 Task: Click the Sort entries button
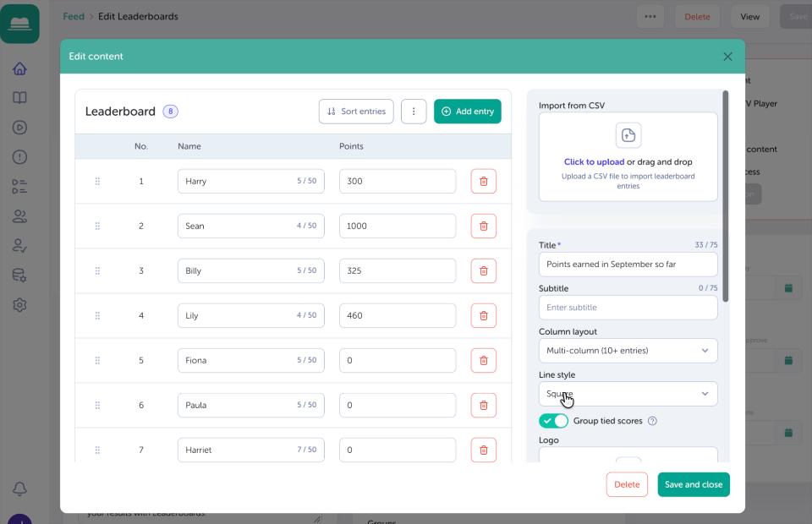[x=356, y=112]
